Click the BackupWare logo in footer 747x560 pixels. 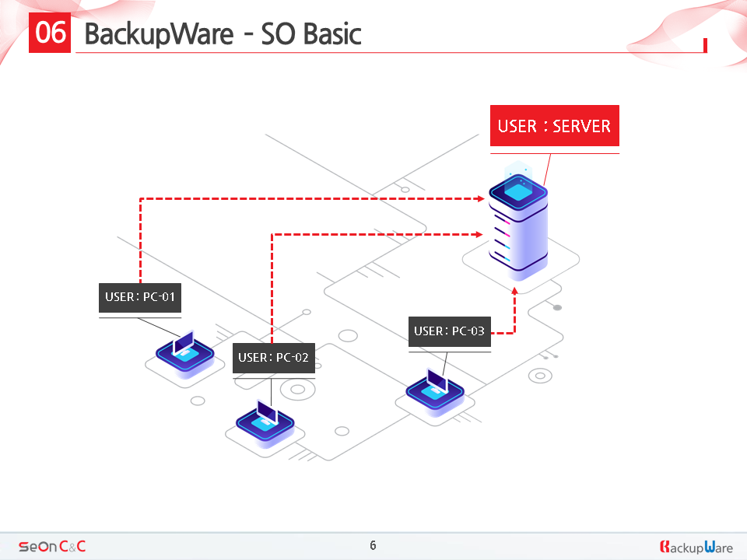coord(696,547)
